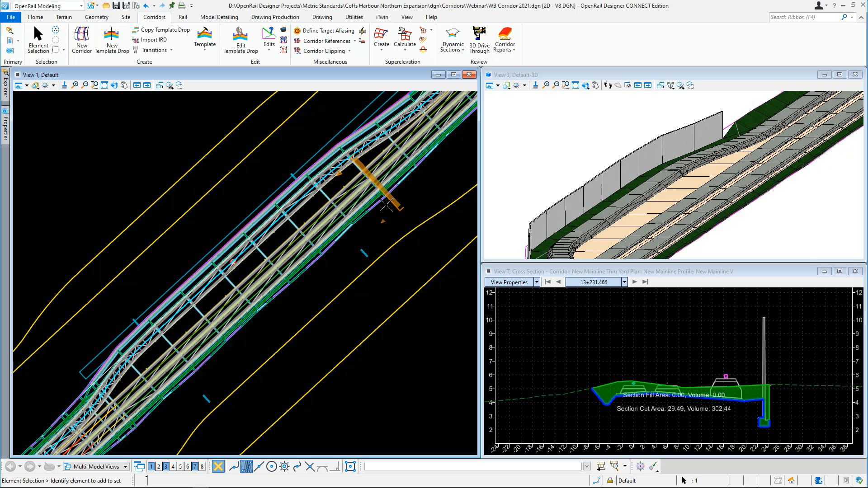868x488 pixels.
Task: Open Zoom In tool in View 3
Action: pyautogui.click(x=546, y=85)
